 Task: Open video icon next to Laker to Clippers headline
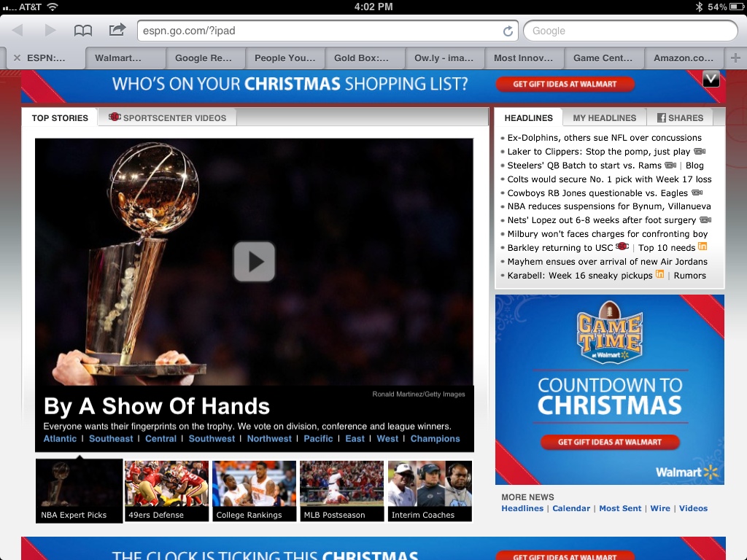pyautogui.click(x=700, y=152)
